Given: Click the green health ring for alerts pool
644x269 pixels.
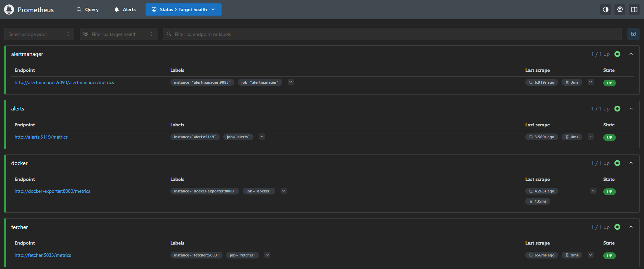Looking at the screenshot, I should (618, 109).
